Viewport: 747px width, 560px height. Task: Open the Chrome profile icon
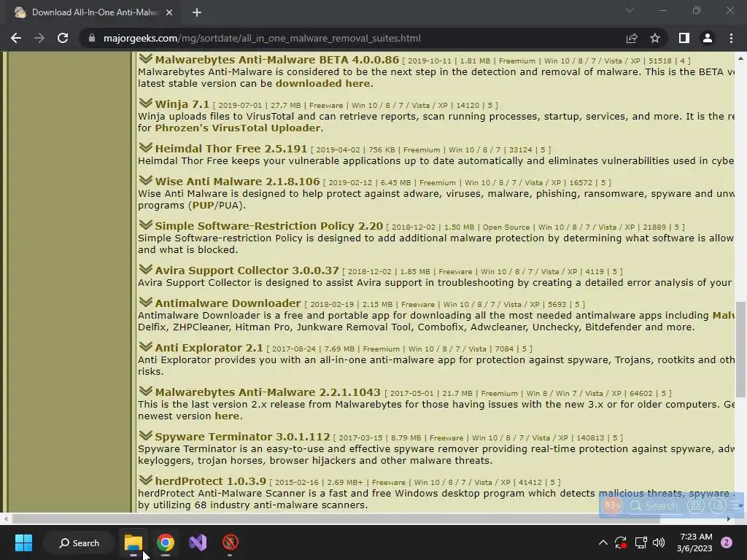708,38
